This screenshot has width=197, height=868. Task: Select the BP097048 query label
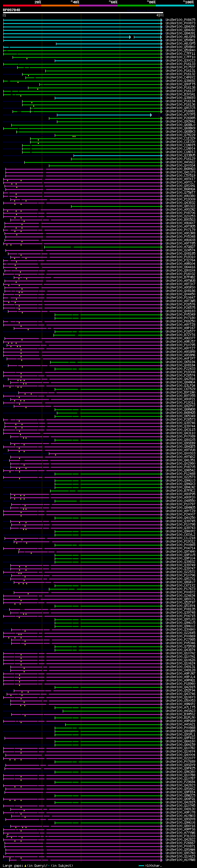pyautogui.click(x=12, y=10)
